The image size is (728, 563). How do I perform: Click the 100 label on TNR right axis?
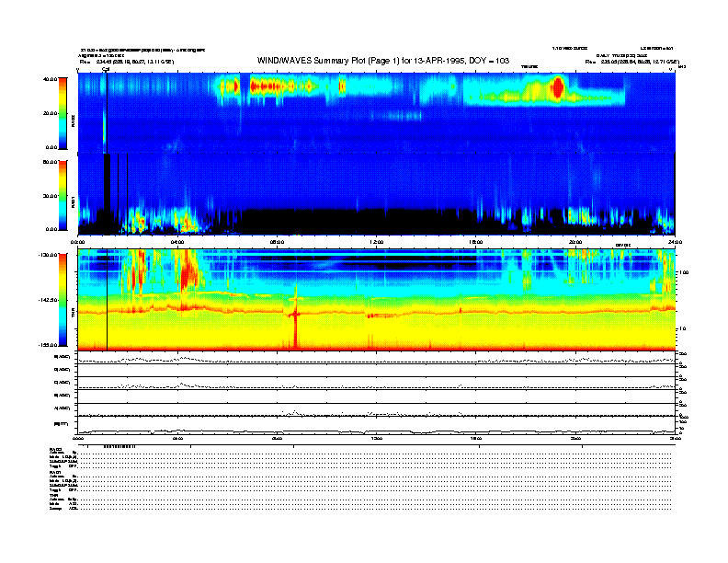(x=684, y=272)
